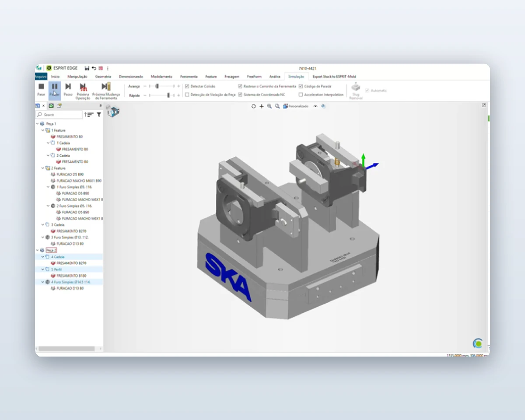Open the Ferramenta ribbon tab
Image resolution: width=525 pixels, height=420 pixels.
(189, 77)
